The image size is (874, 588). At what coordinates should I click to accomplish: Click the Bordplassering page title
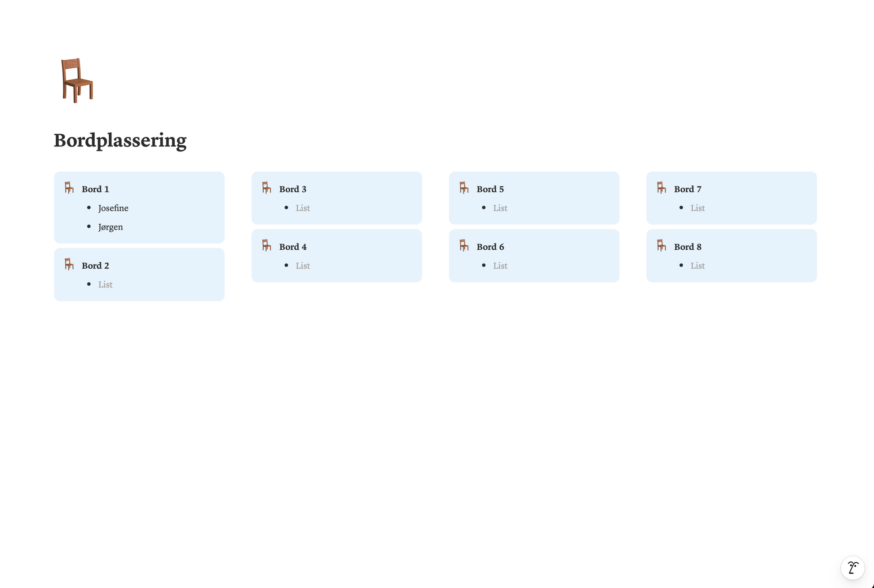click(x=120, y=140)
